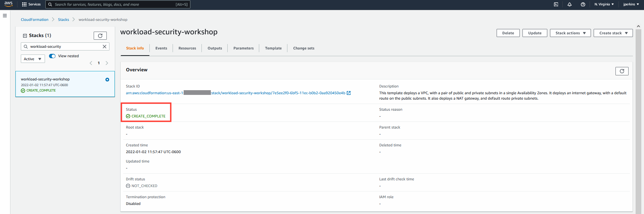Click the CREATE_COMPLETE status in Overview
Screen dimensions: 644x214
(146, 116)
